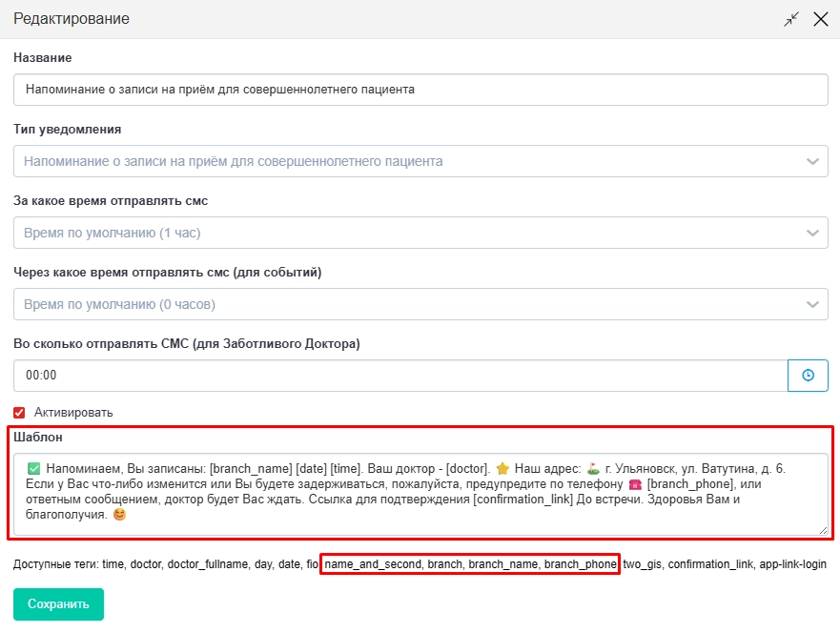Click the green checkmark emoji in template

click(33, 469)
